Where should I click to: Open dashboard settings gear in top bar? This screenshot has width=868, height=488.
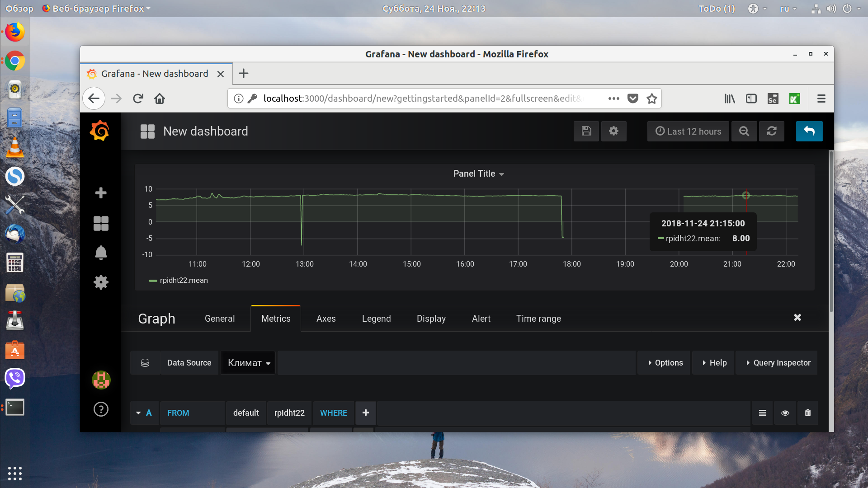click(x=613, y=131)
